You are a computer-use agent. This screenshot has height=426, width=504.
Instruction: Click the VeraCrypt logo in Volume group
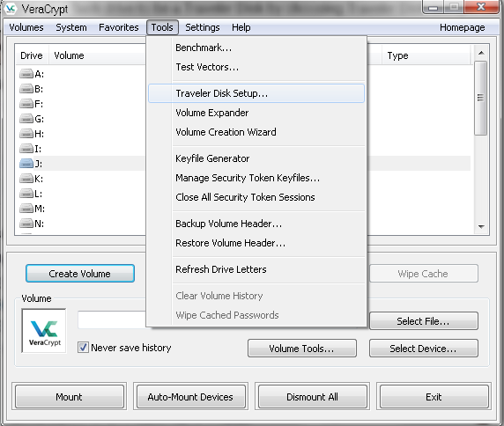(x=44, y=331)
